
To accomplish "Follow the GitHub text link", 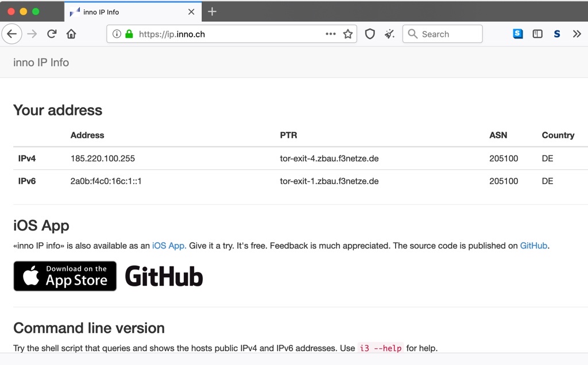I will pyautogui.click(x=533, y=246).
